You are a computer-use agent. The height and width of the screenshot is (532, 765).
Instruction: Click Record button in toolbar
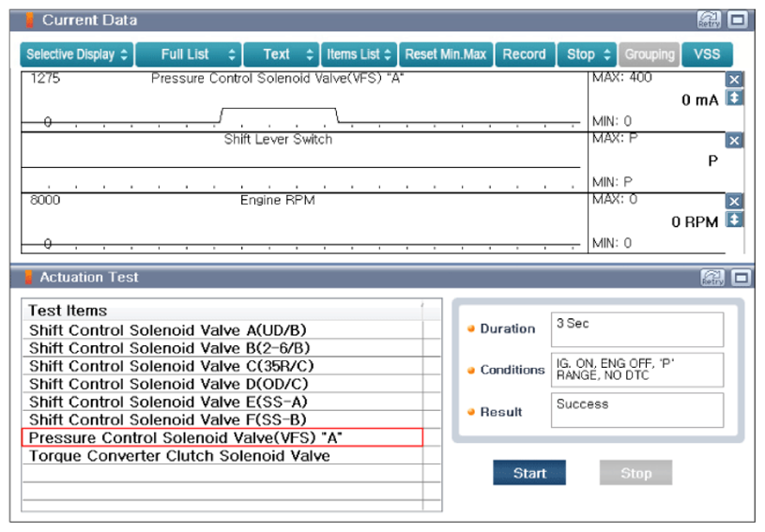[525, 54]
